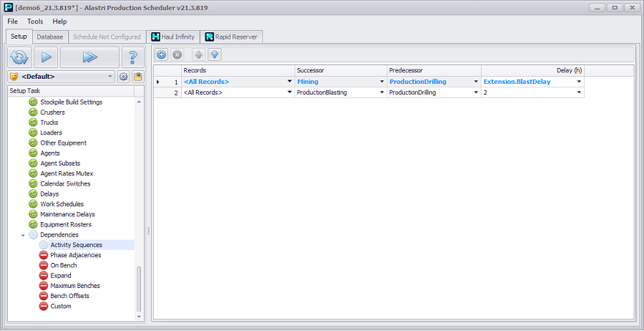Click the yellow notes icon beside gear
This screenshot has width=644, height=331.
click(138, 77)
